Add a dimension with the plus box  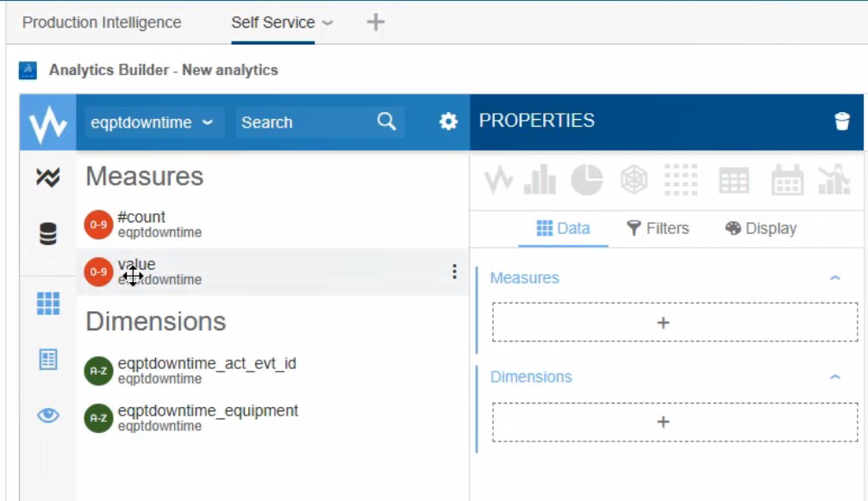coord(663,422)
